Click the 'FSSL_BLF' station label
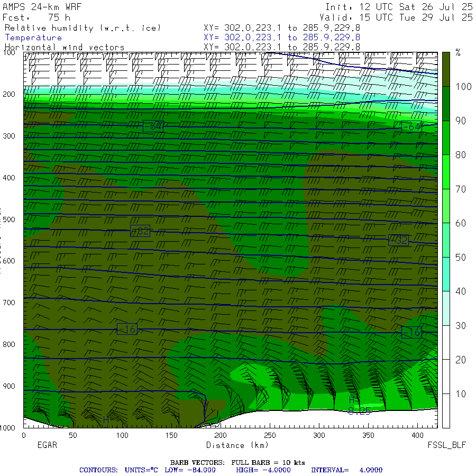 [446, 445]
